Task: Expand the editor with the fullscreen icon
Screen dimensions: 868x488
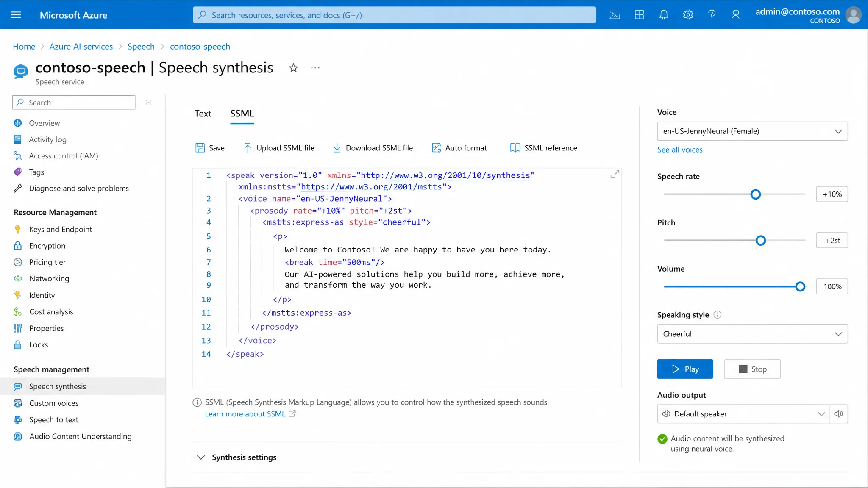Action: 615,174
